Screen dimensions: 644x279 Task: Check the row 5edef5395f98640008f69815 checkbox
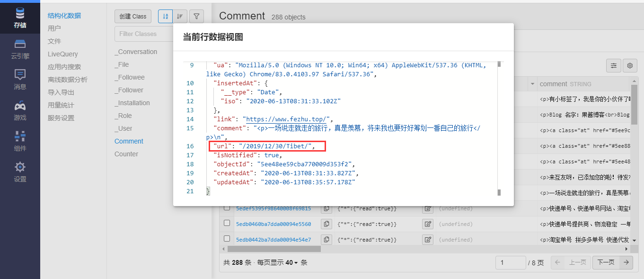pos(227,207)
